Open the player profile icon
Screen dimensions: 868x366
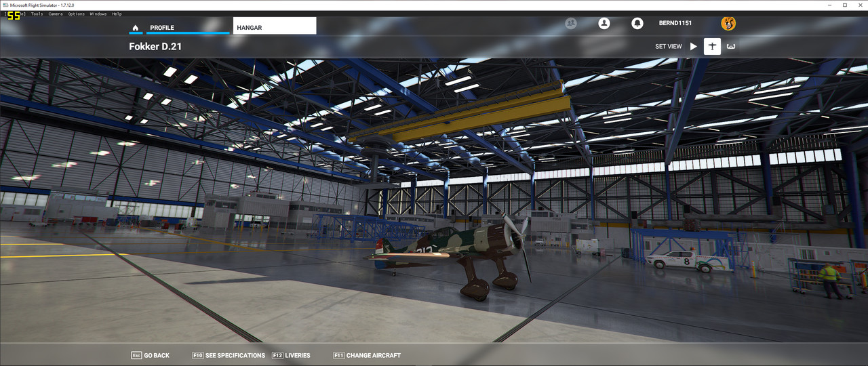click(604, 23)
